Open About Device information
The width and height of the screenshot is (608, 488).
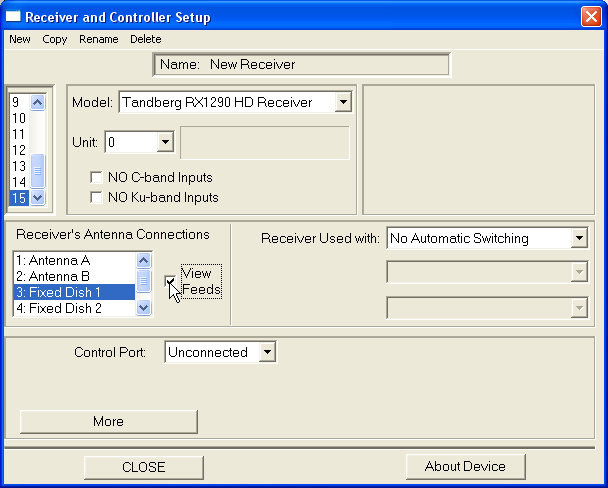465,466
